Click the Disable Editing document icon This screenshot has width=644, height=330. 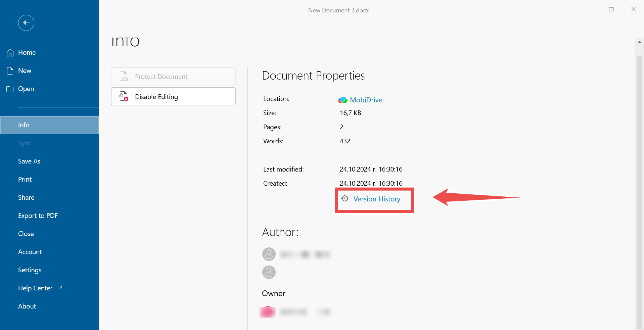124,96
